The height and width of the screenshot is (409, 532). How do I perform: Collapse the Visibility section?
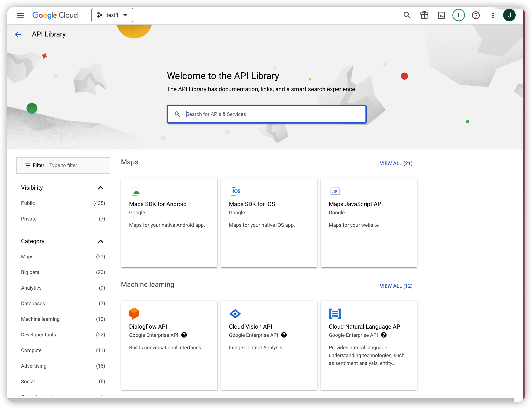click(100, 188)
